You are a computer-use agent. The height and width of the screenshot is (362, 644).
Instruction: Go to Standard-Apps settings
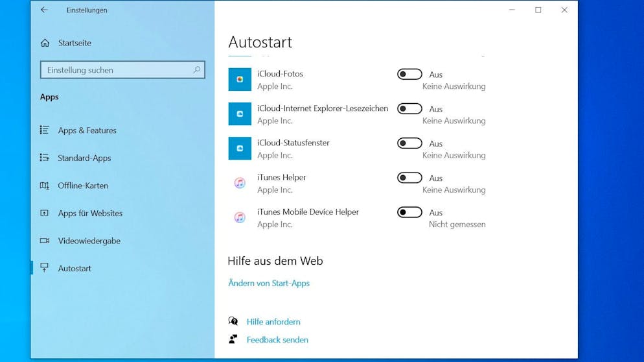point(84,158)
